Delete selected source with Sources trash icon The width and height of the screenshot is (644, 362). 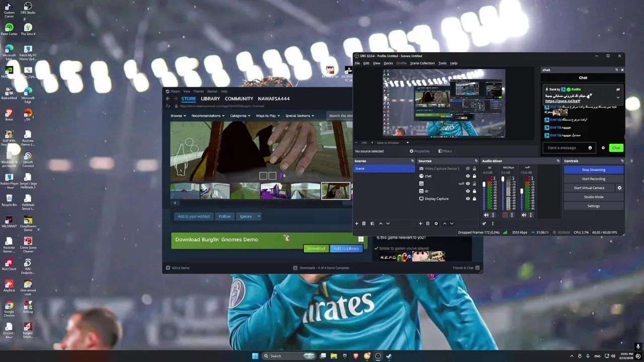(428, 223)
